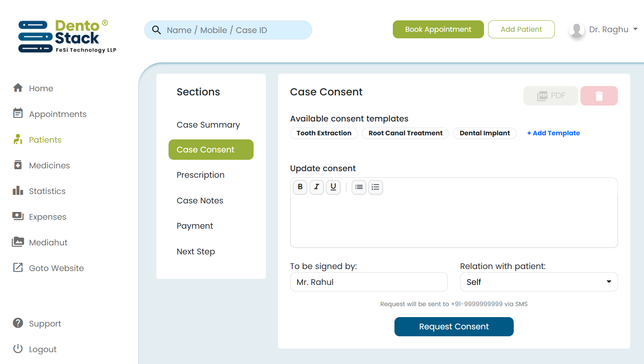Apply bold formatting in consent editor
Viewport: 644px width, 364px height.
pos(300,187)
